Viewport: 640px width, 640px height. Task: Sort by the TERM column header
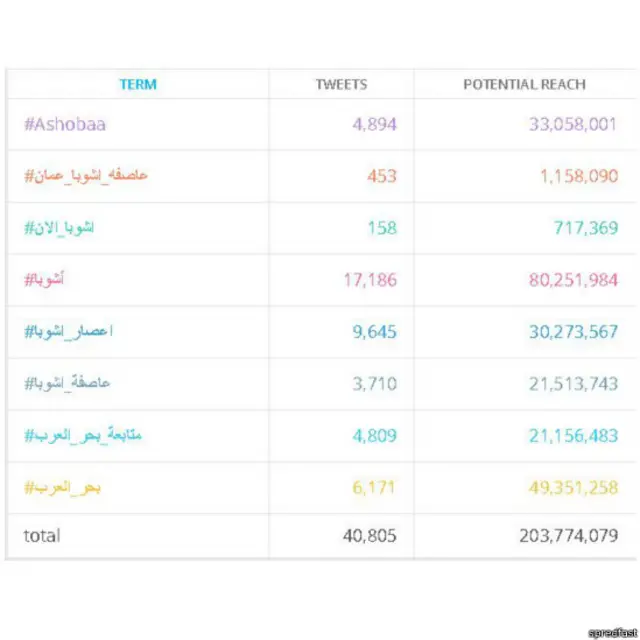click(138, 85)
